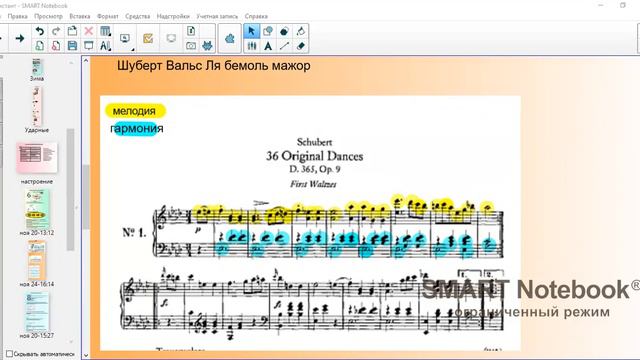This screenshot has height=360, width=640.
Task: Launch the screen capture camera
Action: (x=191, y=46)
